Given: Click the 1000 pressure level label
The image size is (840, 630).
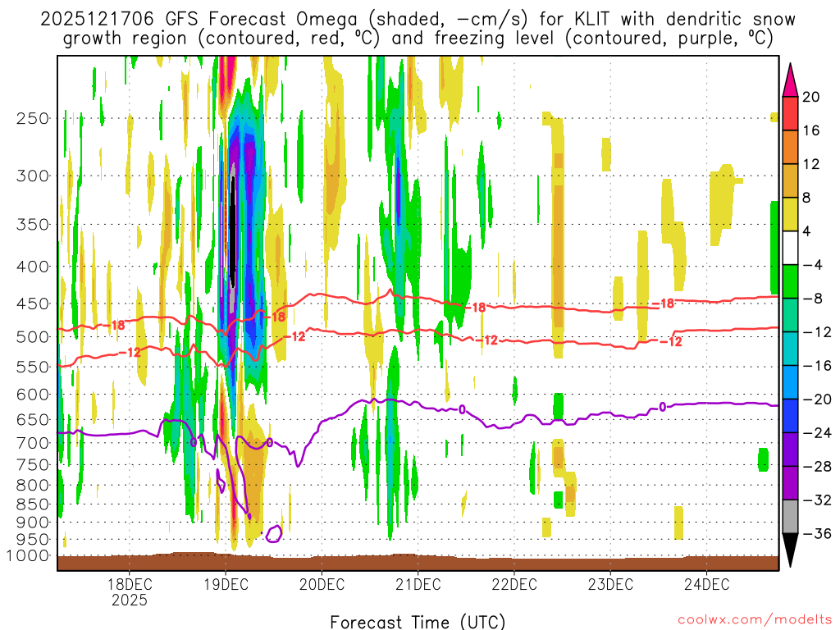Looking at the screenshot, I should click(x=29, y=555).
